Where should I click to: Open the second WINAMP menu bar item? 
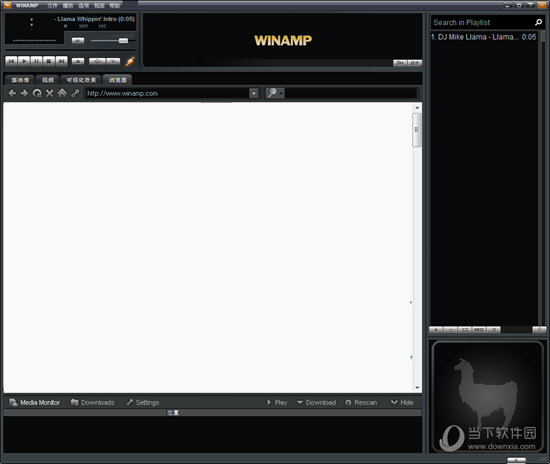(x=68, y=5)
